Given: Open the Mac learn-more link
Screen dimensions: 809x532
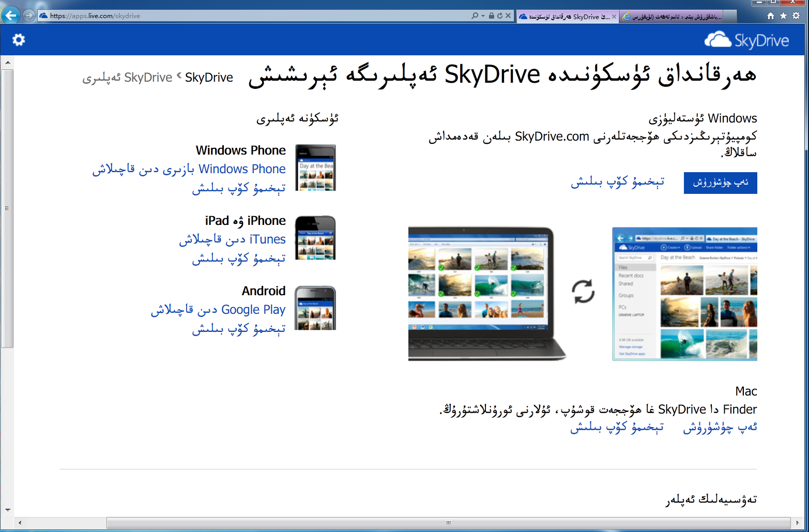Looking at the screenshot, I should click(617, 428).
